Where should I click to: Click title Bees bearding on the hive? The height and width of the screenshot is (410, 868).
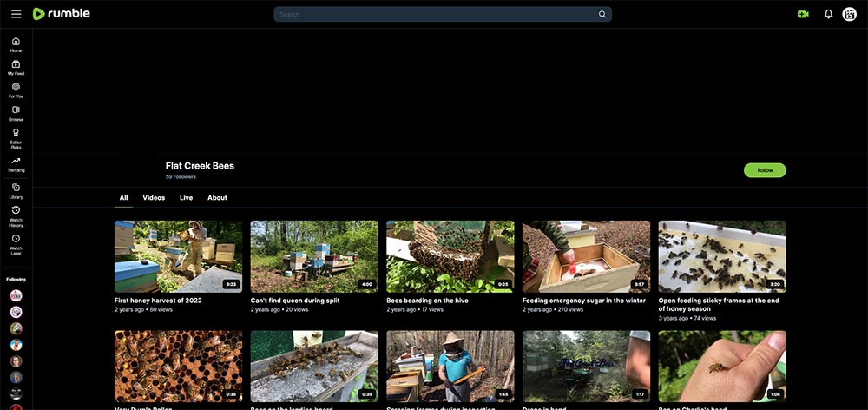[x=427, y=301]
